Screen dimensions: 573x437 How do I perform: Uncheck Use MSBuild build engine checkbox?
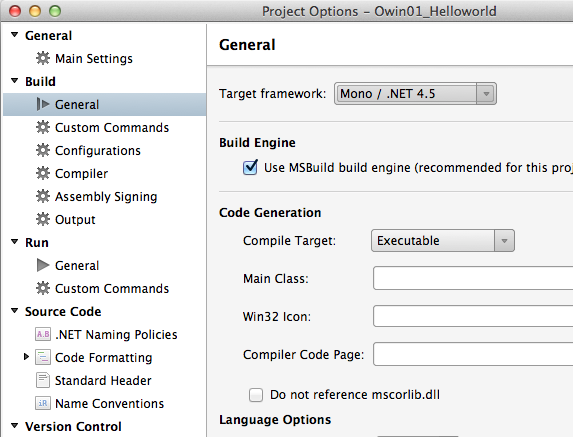tap(250, 168)
